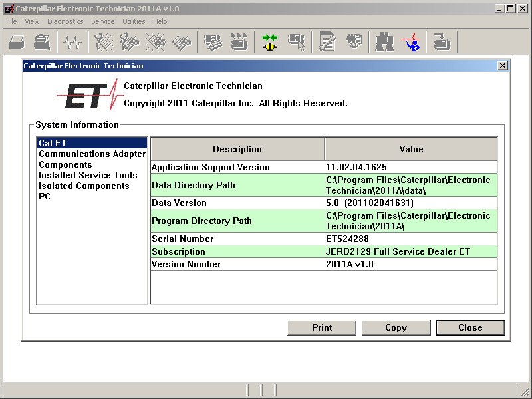
Task: Select Cat ET in System Information list
Action: 92,143
